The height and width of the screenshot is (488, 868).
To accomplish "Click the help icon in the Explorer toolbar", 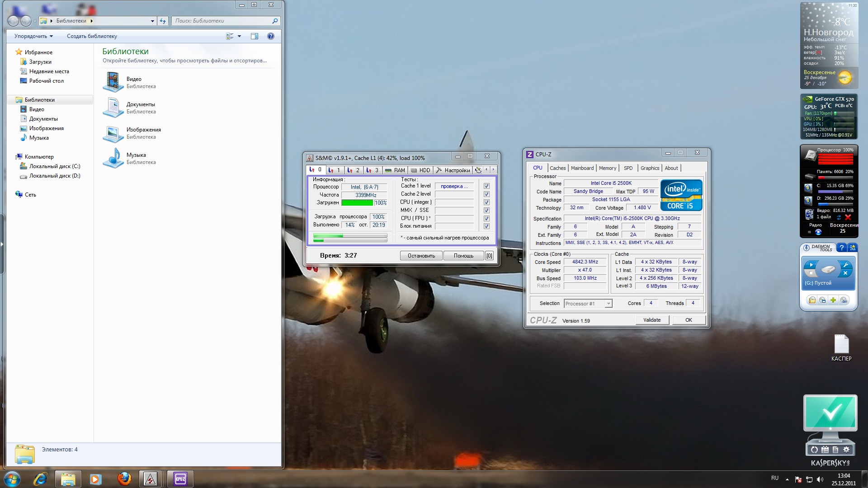I will (x=271, y=36).
